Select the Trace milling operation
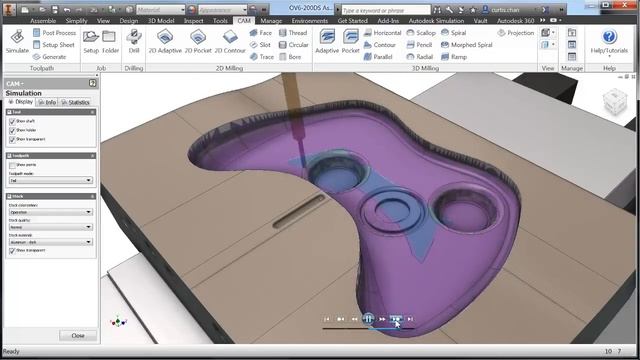 [x=262, y=57]
